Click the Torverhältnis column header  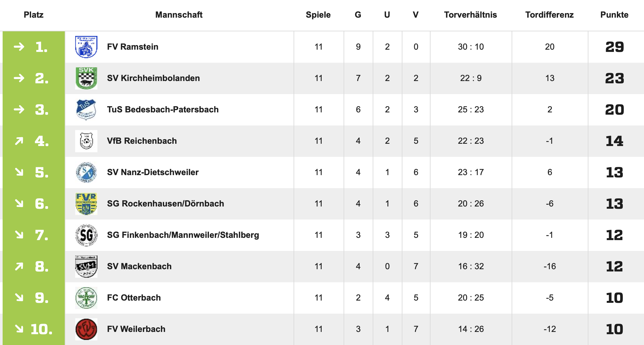(470, 15)
